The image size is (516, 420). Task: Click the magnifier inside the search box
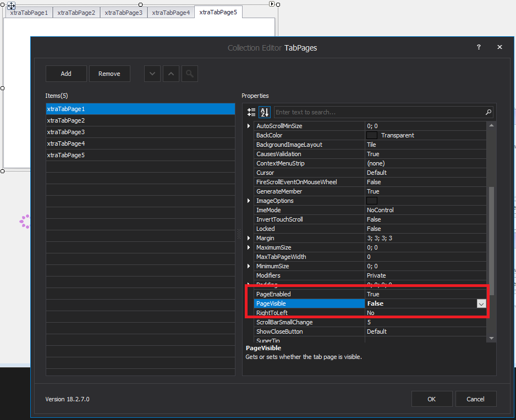tap(488, 112)
